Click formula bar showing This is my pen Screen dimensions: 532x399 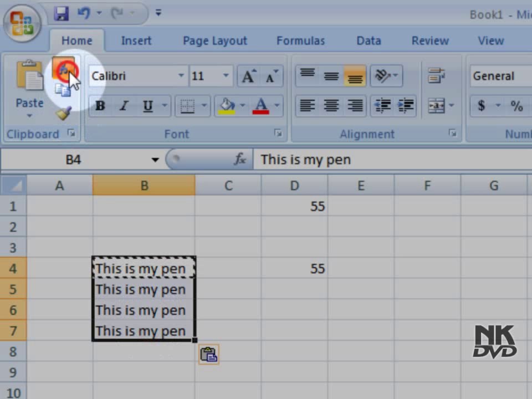click(x=393, y=160)
